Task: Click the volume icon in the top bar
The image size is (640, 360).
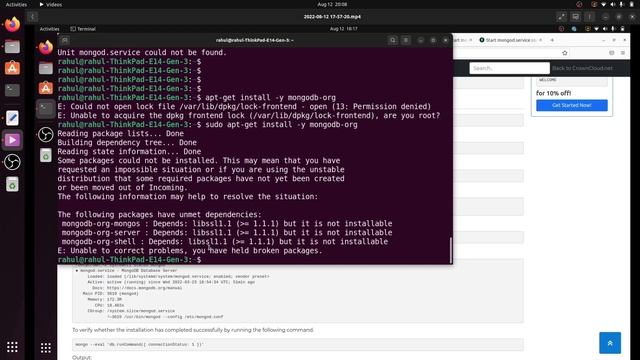Action: pos(613,4)
